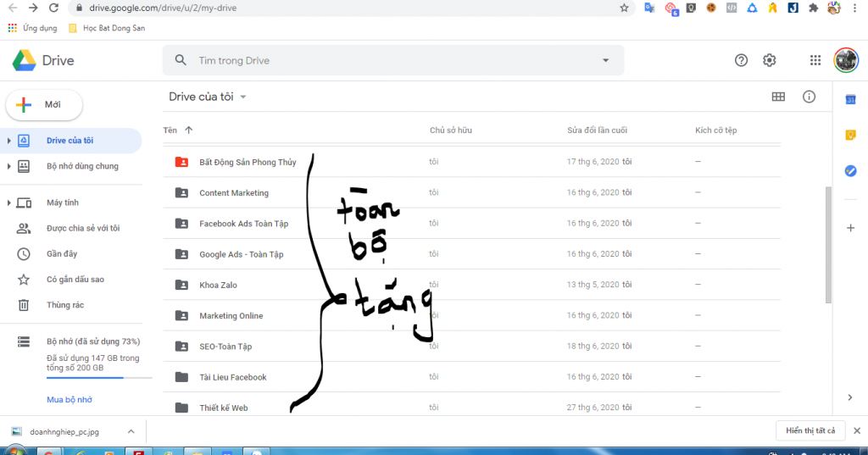868x455 pixels.
Task: Open the Google apps grid launcher
Action: pos(815,60)
